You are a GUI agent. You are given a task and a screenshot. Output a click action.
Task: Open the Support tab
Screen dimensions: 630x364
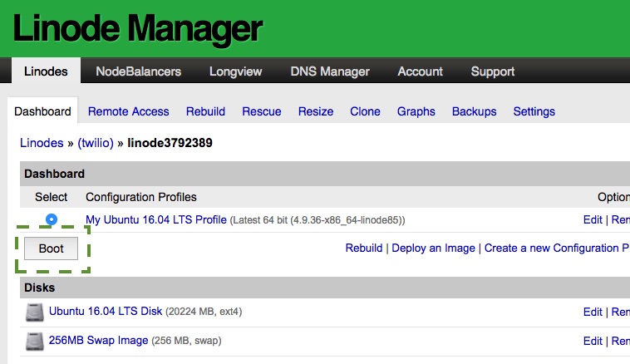click(x=493, y=71)
